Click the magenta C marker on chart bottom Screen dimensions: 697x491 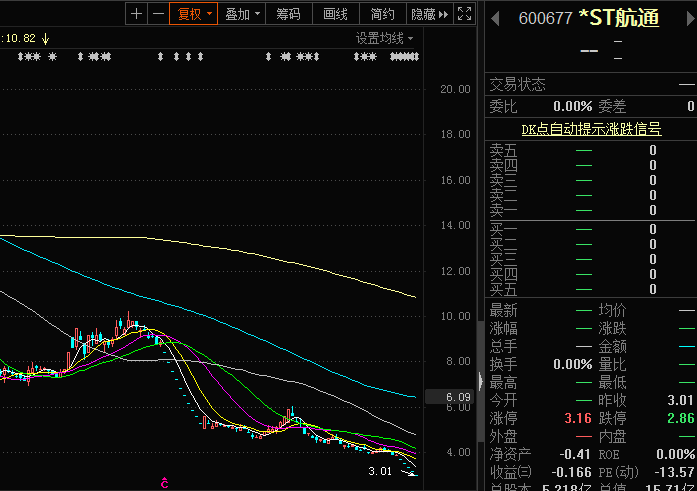[164, 483]
